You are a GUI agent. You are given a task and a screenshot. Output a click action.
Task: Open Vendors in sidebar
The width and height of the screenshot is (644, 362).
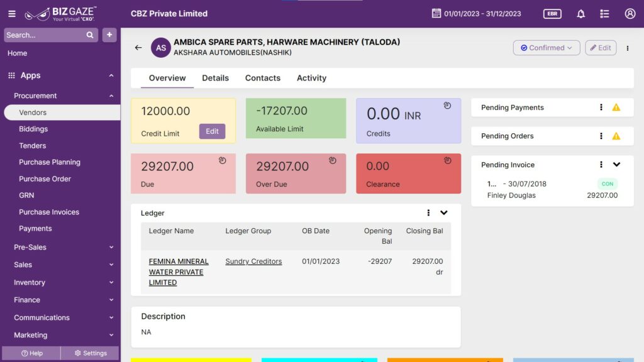[62, 112]
